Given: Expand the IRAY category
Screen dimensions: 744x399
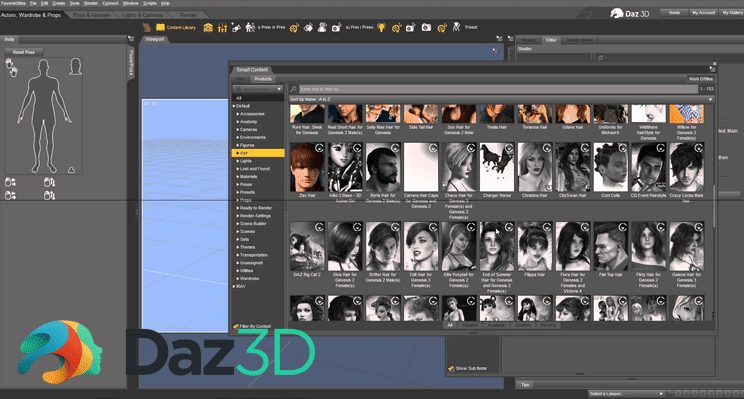Looking at the screenshot, I should (234, 287).
